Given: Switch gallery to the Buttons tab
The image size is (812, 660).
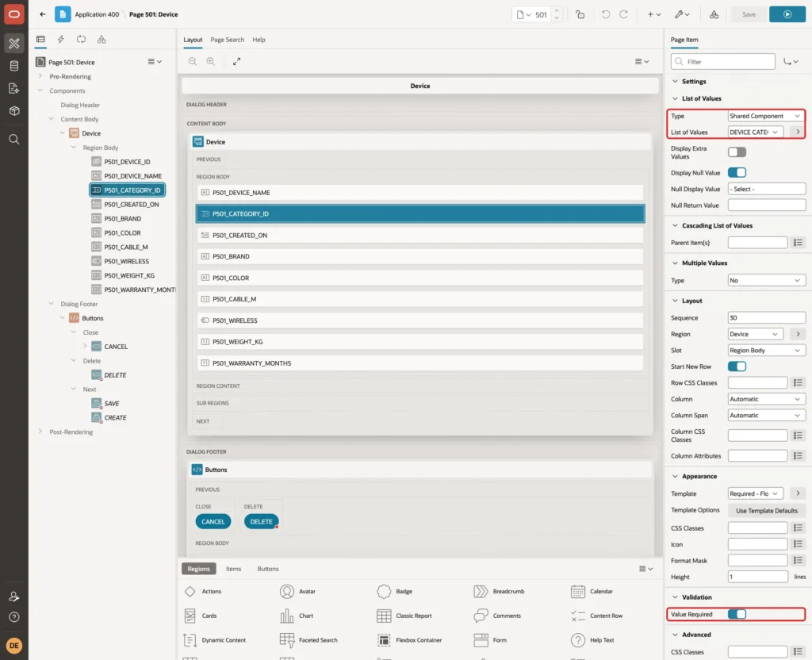Looking at the screenshot, I should tap(268, 568).
